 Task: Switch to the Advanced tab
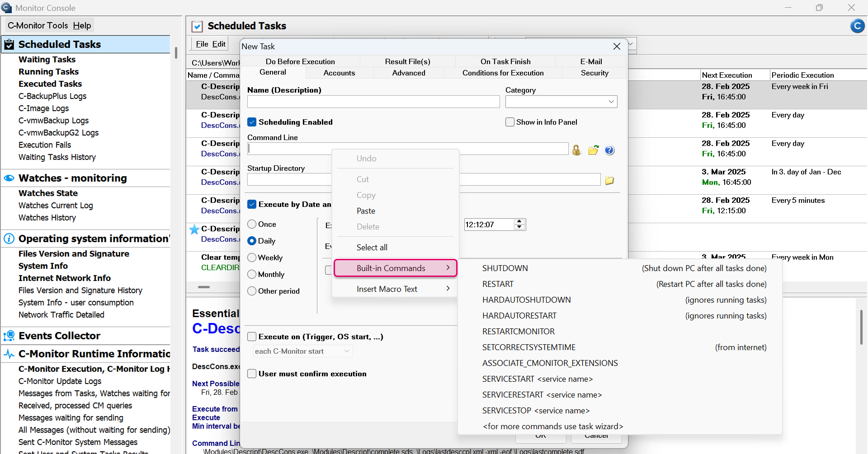pyautogui.click(x=409, y=73)
